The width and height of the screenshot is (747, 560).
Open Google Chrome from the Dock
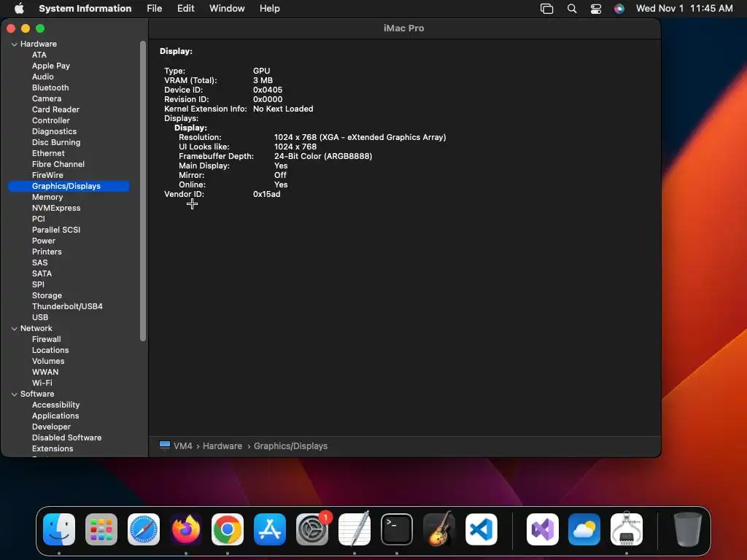tap(228, 529)
